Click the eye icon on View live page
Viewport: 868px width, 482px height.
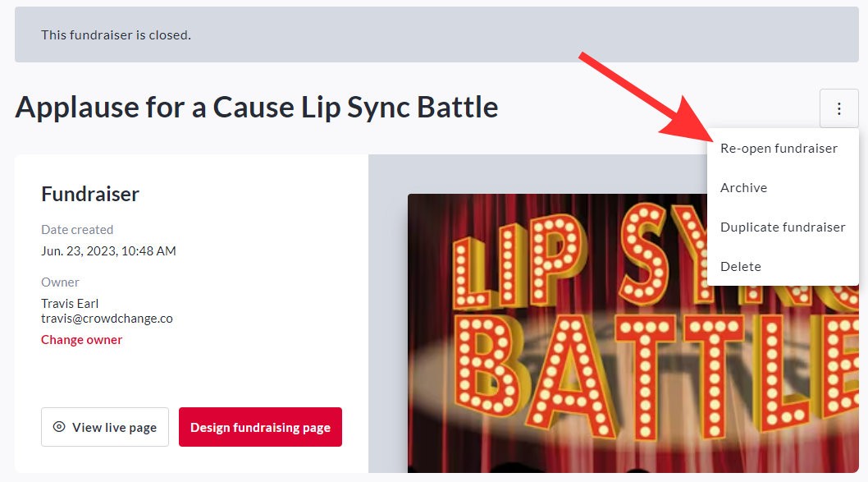click(59, 427)
